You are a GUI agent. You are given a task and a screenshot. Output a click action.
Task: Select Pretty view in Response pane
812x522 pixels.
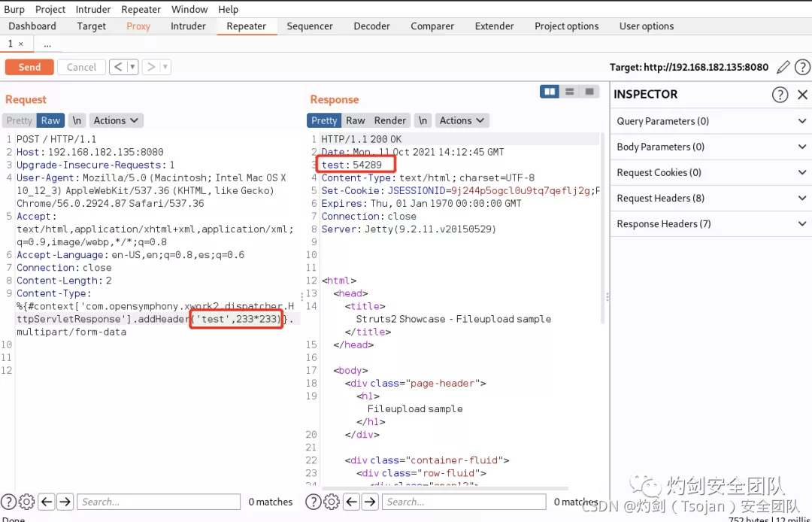(x=324, y=120)
